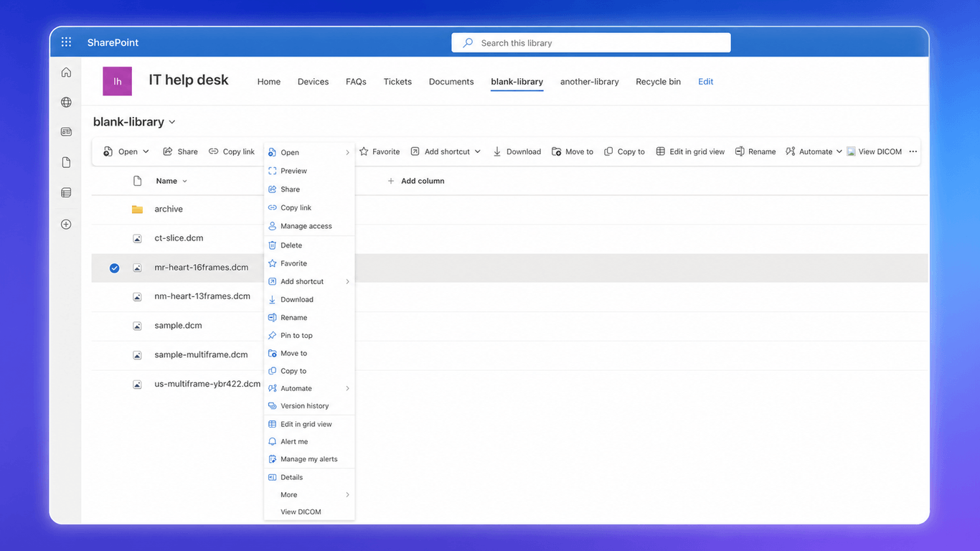
Task: Open the Recycle bin navigation link
Action: click(658, 82)
